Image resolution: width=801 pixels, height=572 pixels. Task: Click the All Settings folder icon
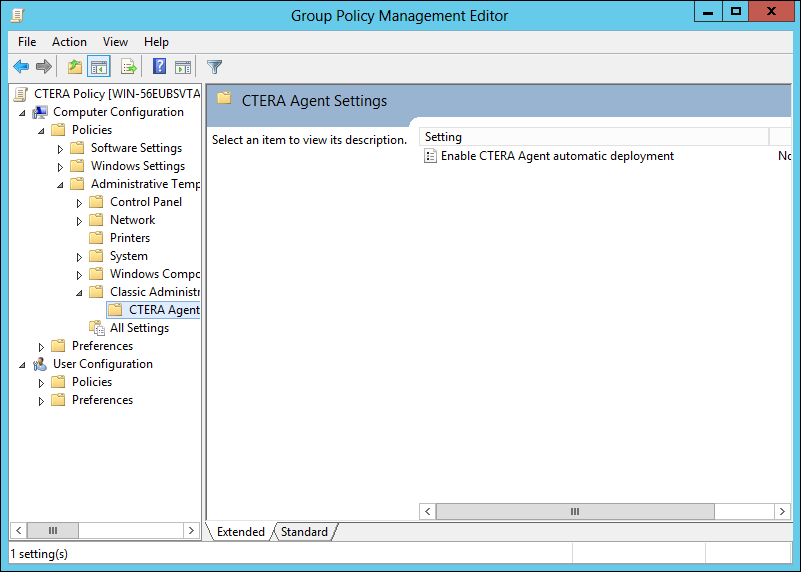pyautogui.click(x=97, y=328)
